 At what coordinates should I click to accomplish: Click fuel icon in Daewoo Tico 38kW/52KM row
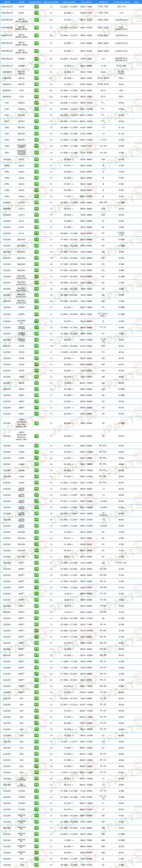tap(36, 97)
